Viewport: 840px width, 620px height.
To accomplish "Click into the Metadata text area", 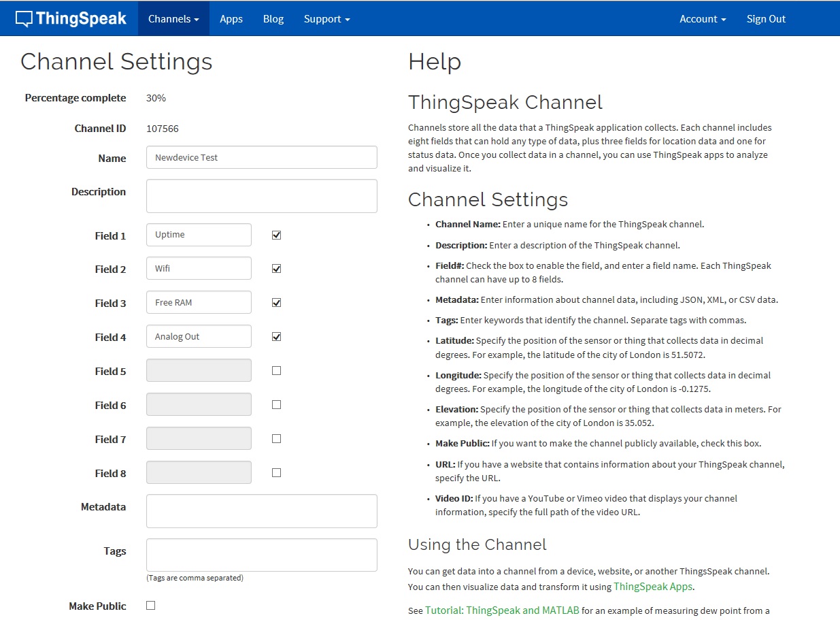I will point(262,511).
